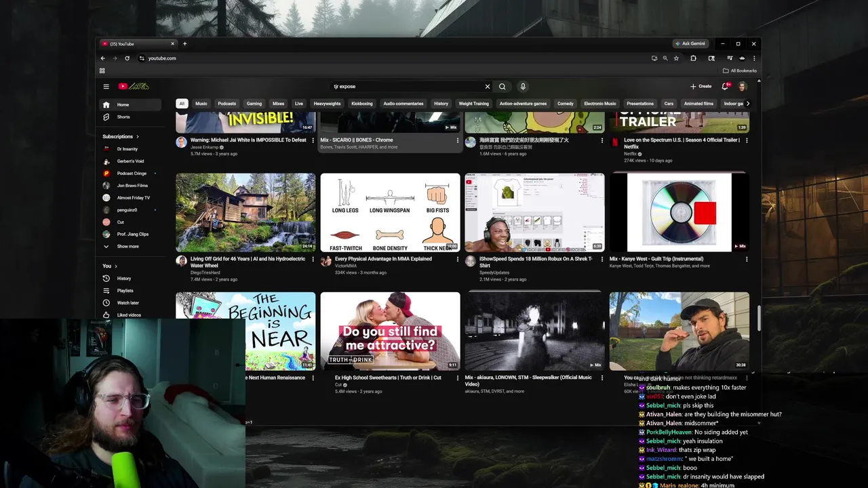Open options for Every Physical Advantage video
The width and height of the screenshot is (868, 488).
(x=458, y=259)
